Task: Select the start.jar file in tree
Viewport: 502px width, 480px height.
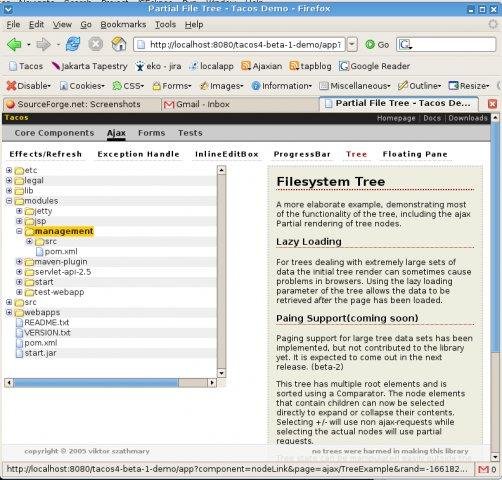Action: pos(40,353)
